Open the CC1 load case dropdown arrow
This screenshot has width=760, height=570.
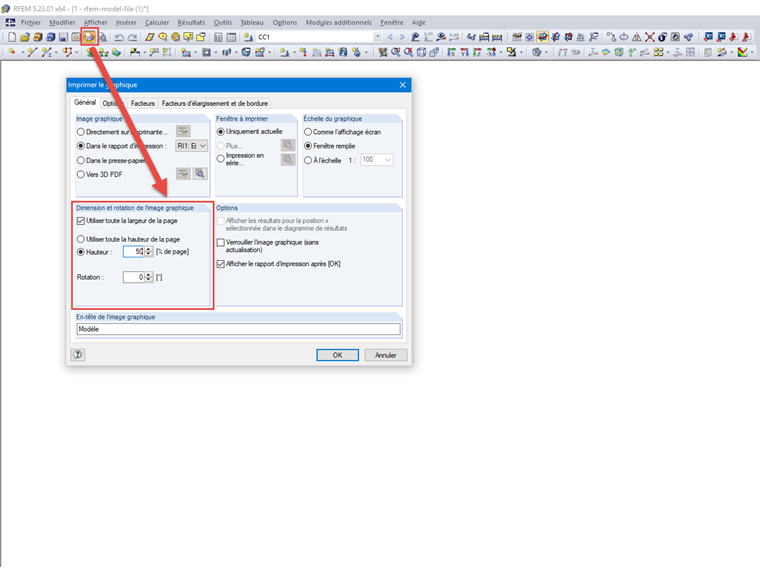click(378, 37)
